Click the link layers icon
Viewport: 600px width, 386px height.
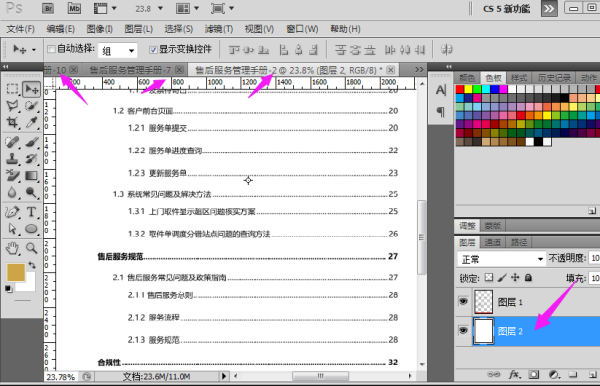pos(494,375)
